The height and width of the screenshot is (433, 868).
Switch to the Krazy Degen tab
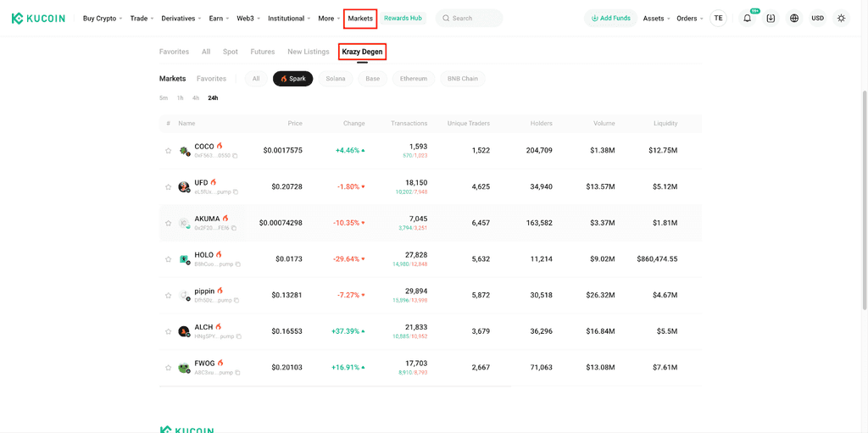362,52
